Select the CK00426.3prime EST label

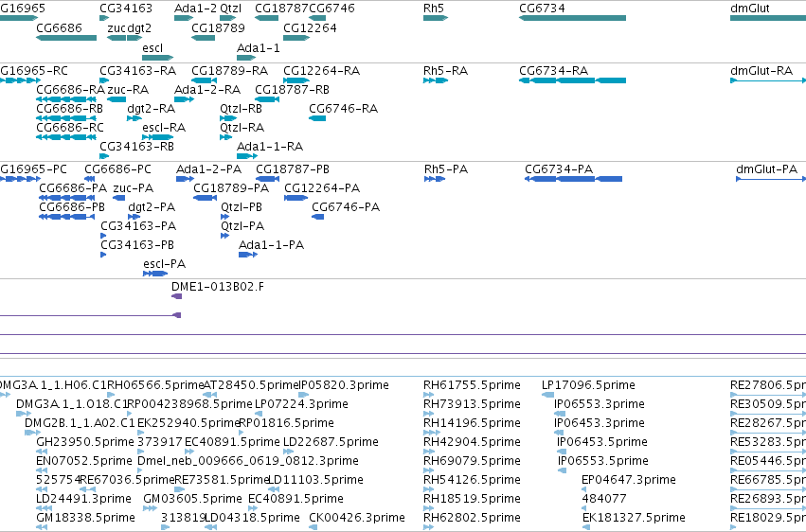pos(357,518)
